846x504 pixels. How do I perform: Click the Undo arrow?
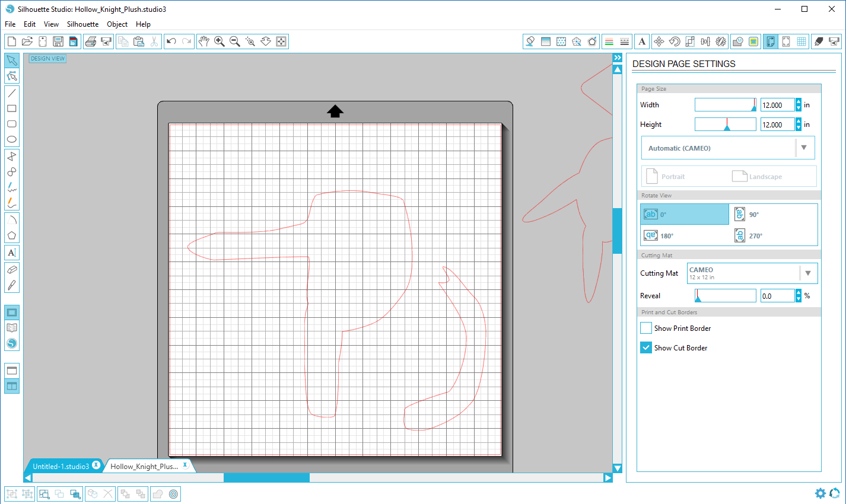[x=171, y=42]
